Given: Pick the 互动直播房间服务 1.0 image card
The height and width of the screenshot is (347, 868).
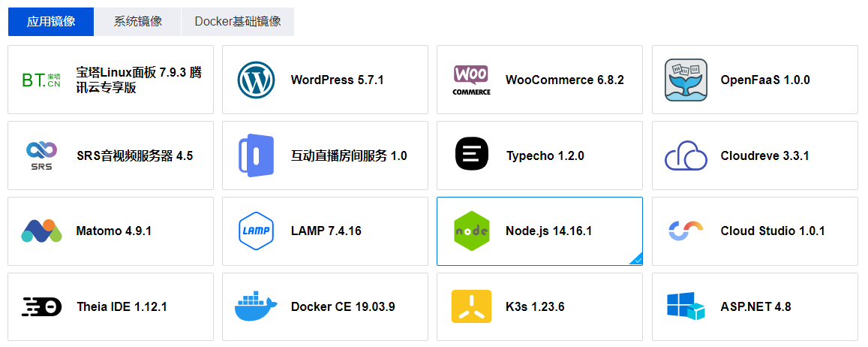Looking at the screenshot, I should (326, 155).
